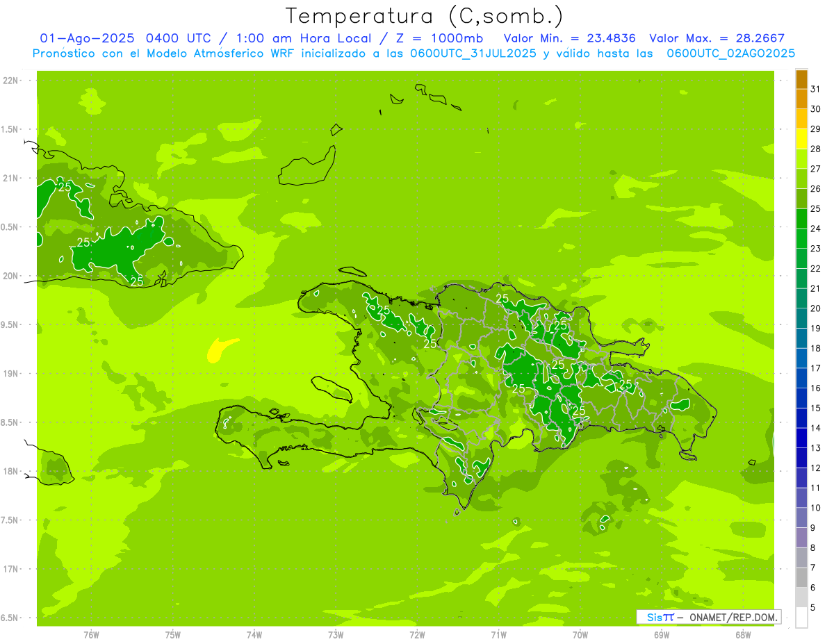Click the "76W" longitude axis label
The image size is (834, 644).
click(91, 634)
